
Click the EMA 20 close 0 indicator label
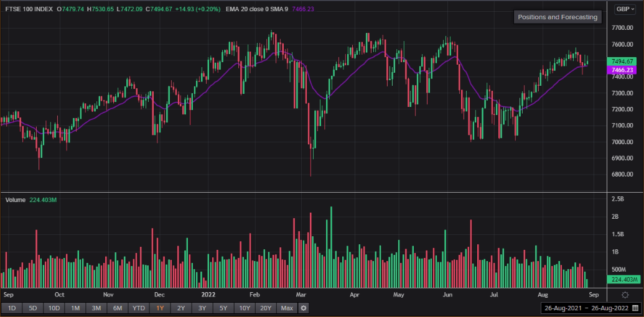point(248,9)
